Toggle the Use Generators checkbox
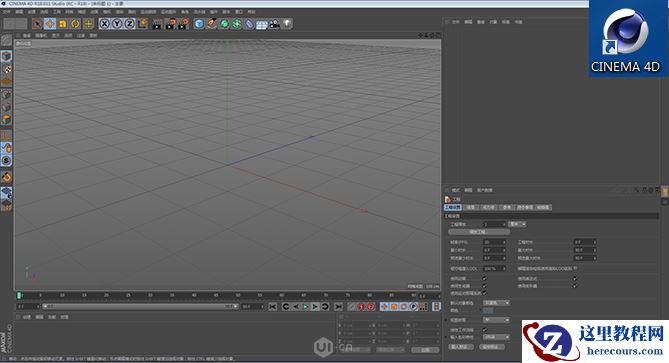The width and height of the screenshot is (669, 363). click(484, 286)
